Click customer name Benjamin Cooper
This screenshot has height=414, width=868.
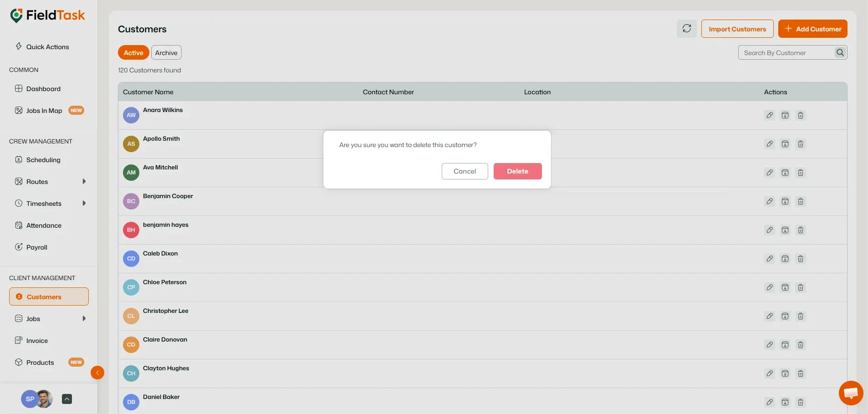168,196
